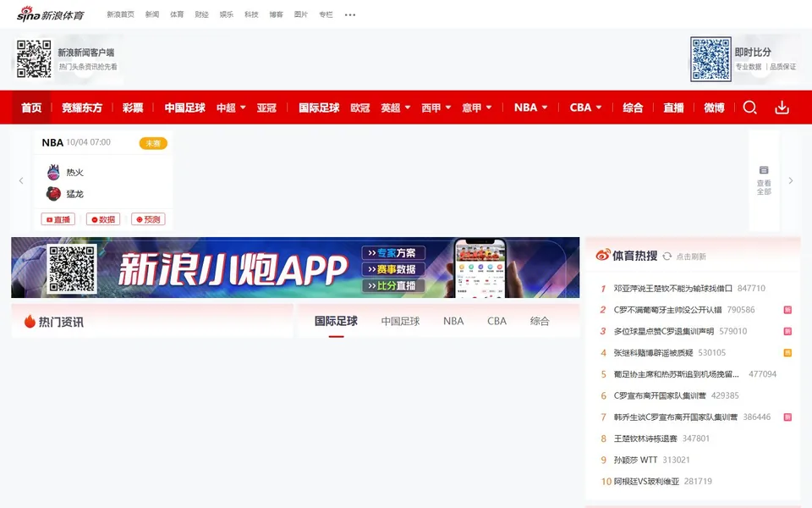Click the orange tag beside hot search item 4

point(787,353)
